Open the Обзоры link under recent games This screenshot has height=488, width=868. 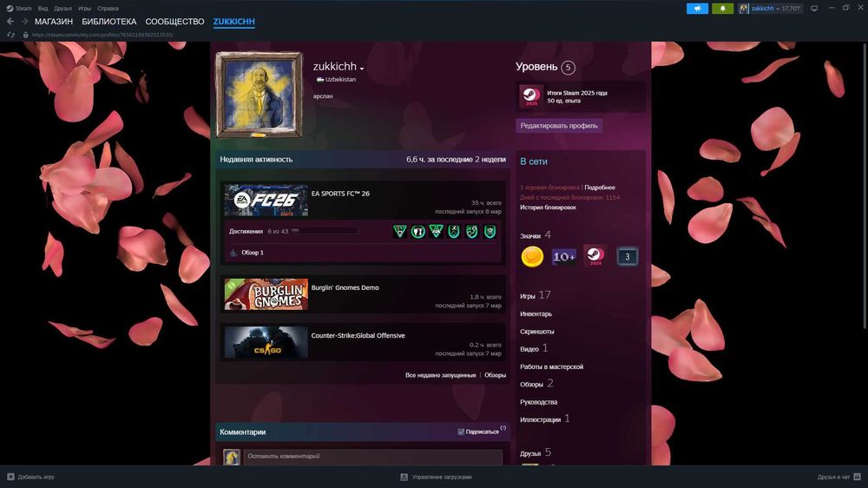[495, 375]
